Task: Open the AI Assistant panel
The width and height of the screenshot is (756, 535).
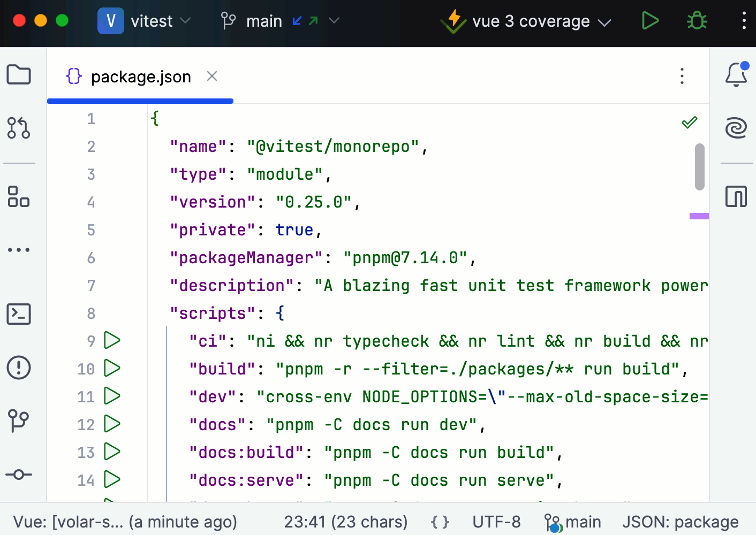Action: tap(736, 128)
